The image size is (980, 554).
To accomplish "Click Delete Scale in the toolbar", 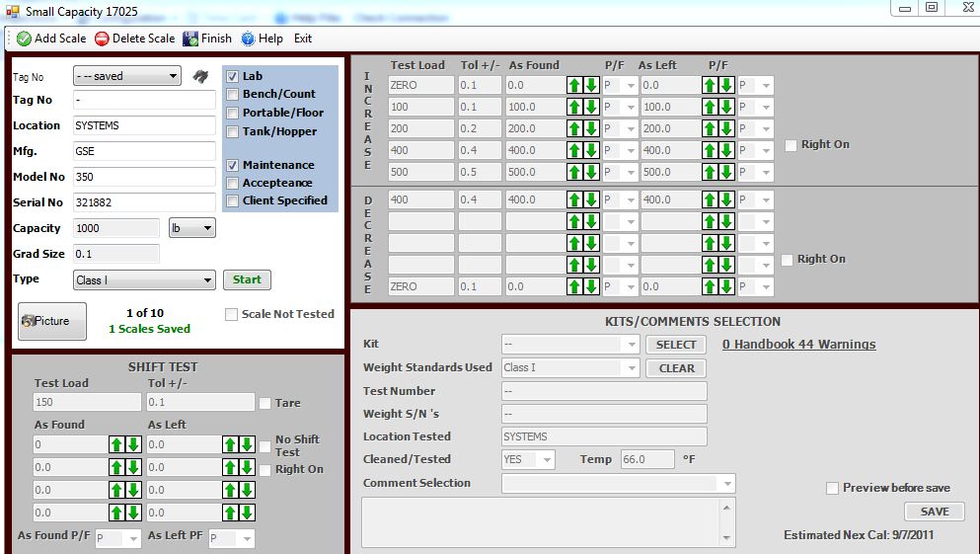I will 135,39.
